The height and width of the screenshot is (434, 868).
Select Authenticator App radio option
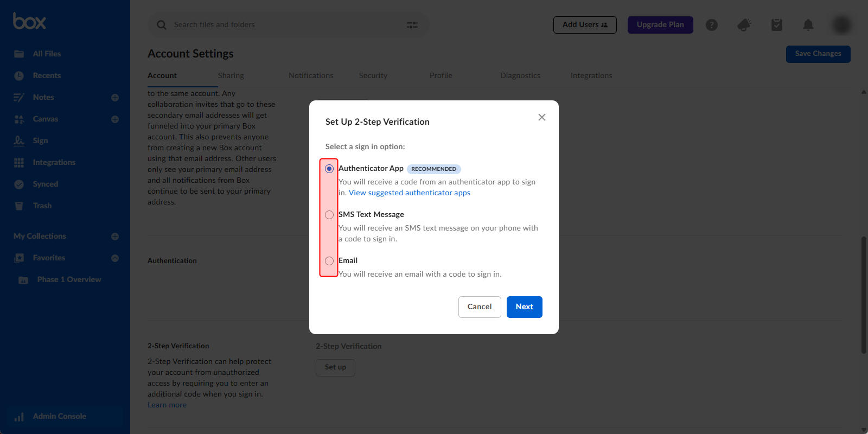click(329, 169)
